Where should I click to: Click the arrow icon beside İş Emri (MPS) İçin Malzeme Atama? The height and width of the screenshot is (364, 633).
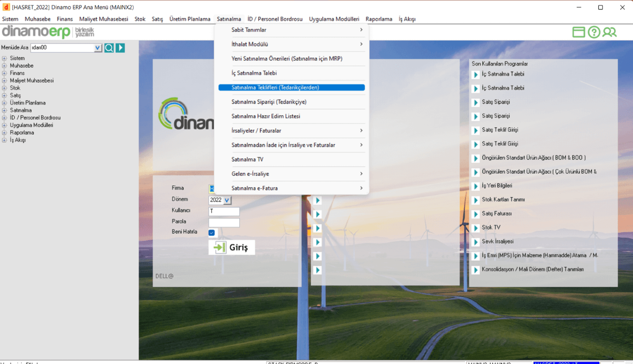coord(475,256)
